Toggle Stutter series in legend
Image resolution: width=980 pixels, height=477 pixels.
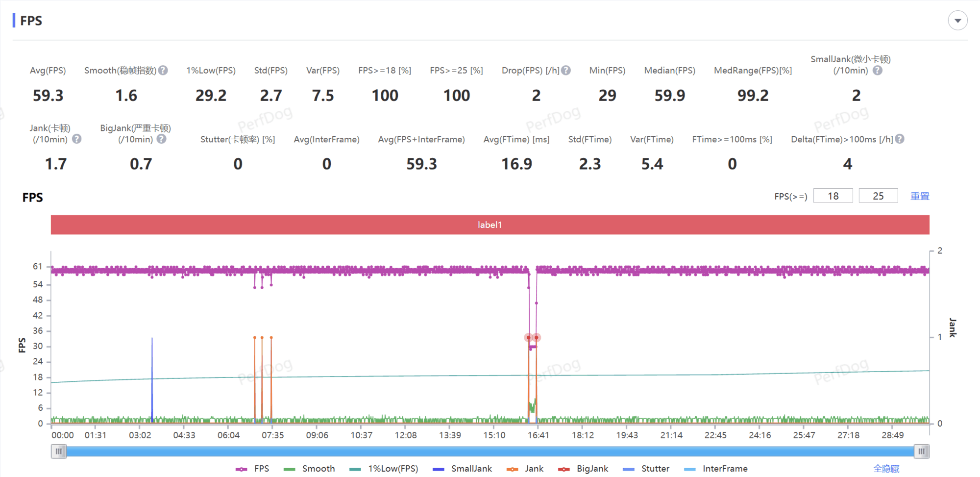tap(646, 469)
